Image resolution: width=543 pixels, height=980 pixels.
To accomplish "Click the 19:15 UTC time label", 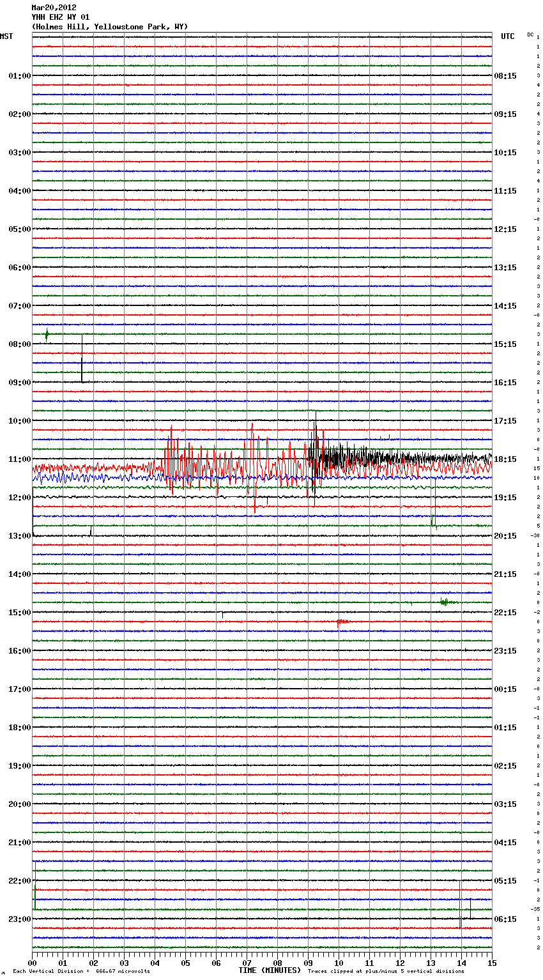I will [x=505, y=498].
